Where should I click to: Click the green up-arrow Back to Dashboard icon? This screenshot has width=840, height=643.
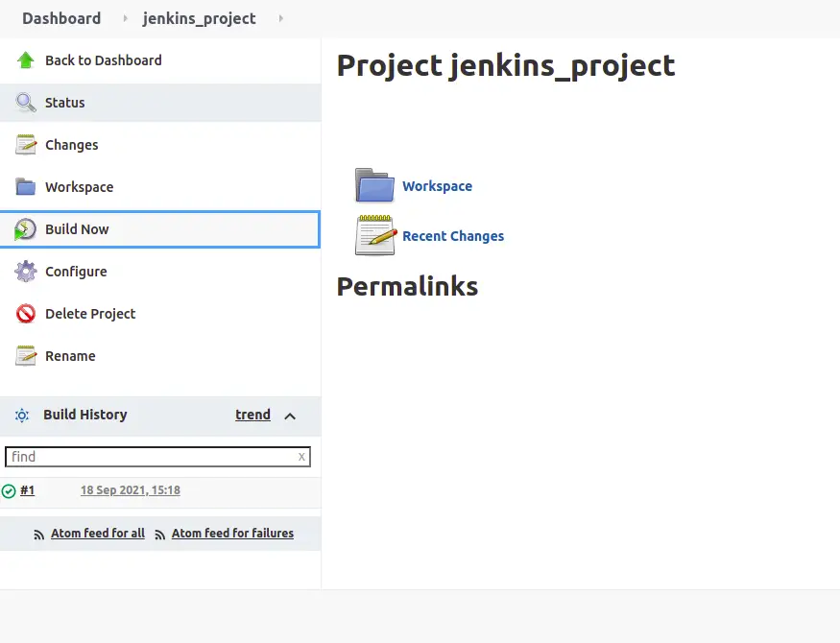26,60
